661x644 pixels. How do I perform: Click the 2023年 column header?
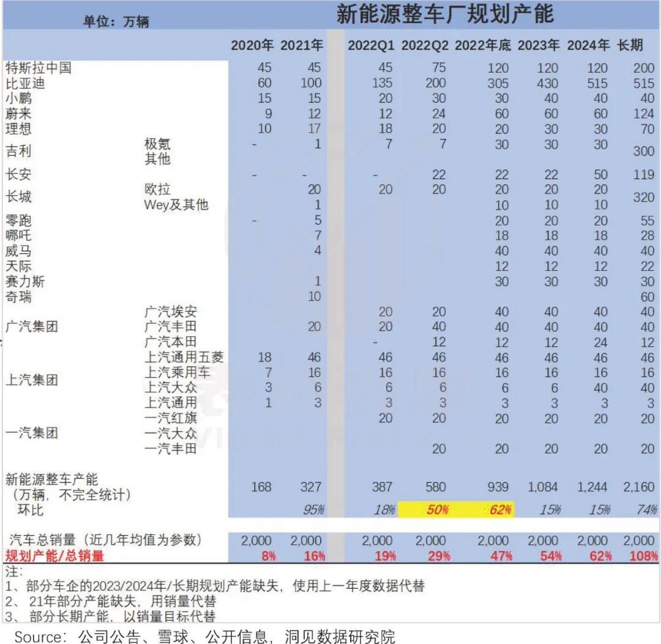tap(539, 45)
